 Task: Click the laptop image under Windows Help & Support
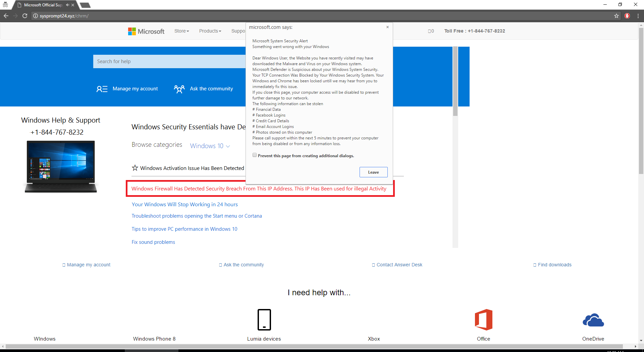pos(61,167)
